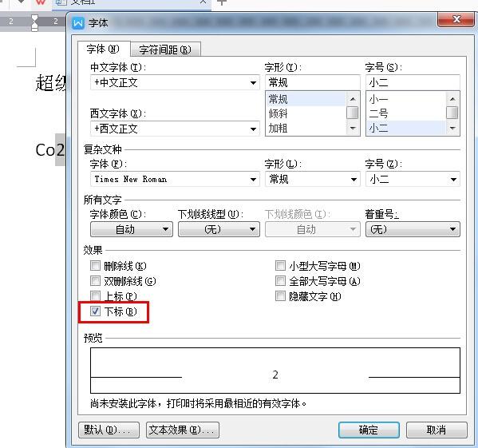Enable the 小型大写字母 checkbox
The image size is (478, 448).
click(280, 266)
